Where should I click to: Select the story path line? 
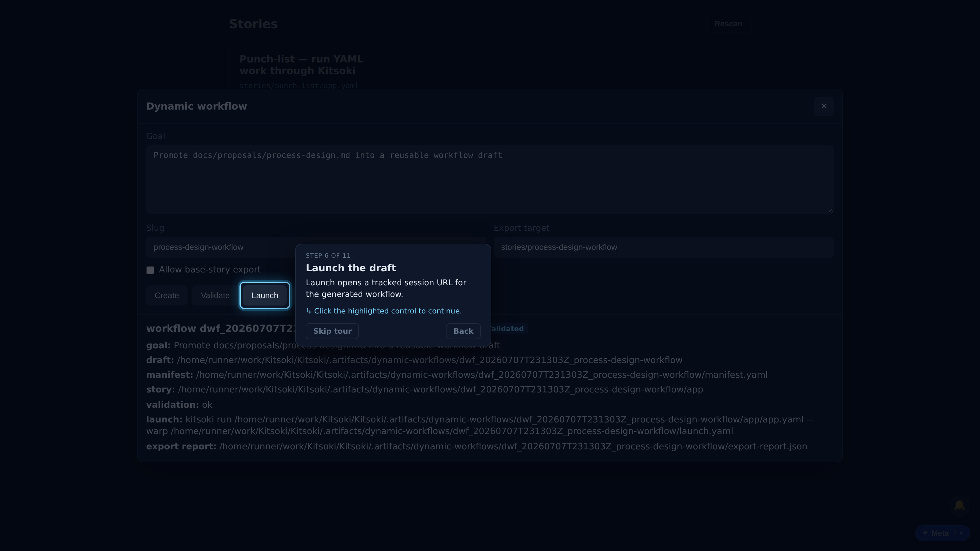pos(424,390)
